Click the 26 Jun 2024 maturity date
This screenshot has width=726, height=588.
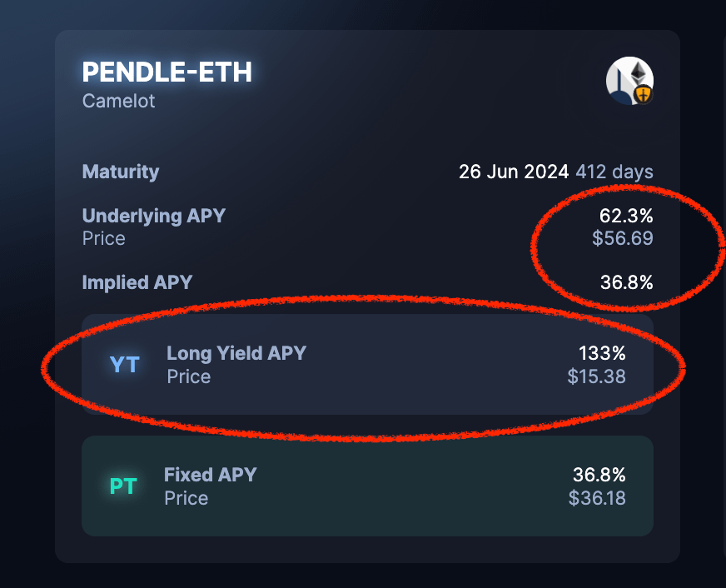point(514,172)
